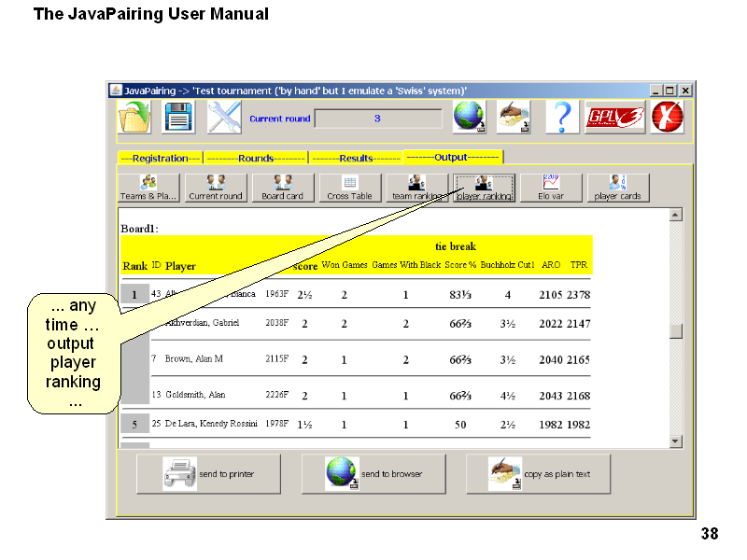Click the top toolbar writing hand icon
Image resolution: width=747 pixels, height=560 pixels.
pos(513,119)
